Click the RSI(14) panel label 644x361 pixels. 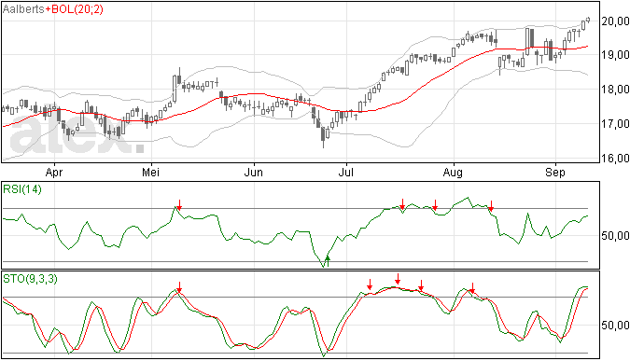pyautogui.click(x=22, y=189)
